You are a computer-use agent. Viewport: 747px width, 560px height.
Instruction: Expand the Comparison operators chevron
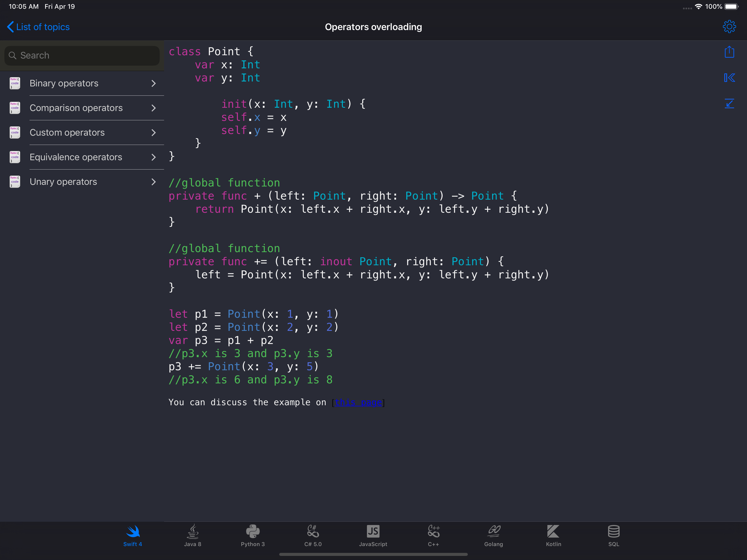(x=154, y=108)
